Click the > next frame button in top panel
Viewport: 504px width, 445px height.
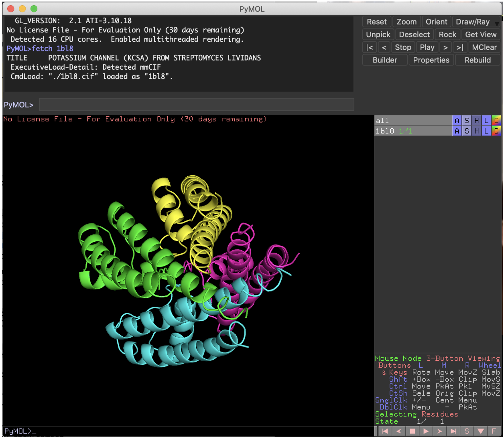coord(445,47)
